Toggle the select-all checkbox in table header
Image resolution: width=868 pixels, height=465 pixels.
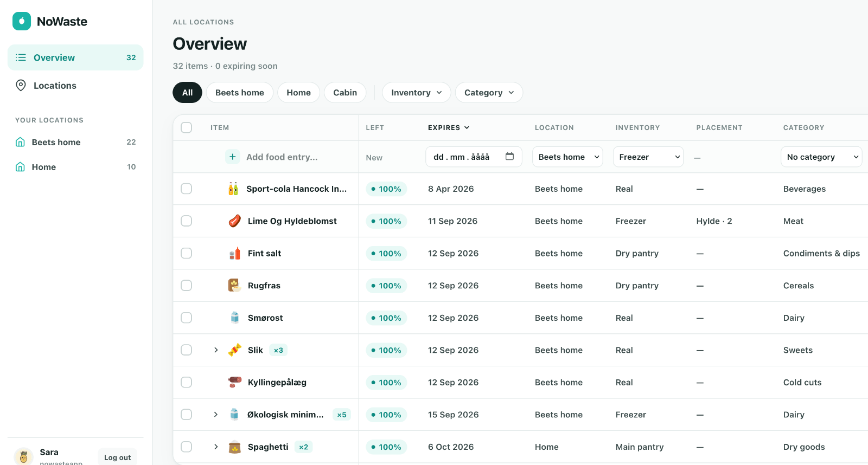coord(187,127)
